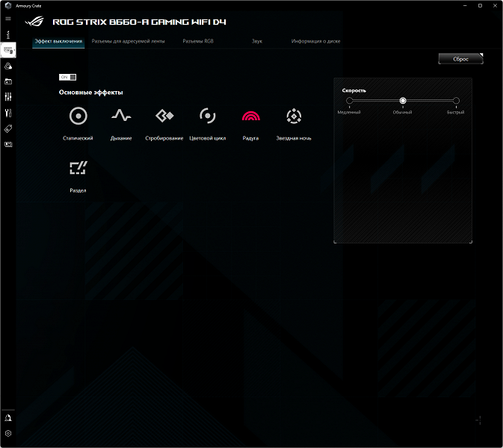Open the News icon in sidebar
503x448 pixels.
8,144
